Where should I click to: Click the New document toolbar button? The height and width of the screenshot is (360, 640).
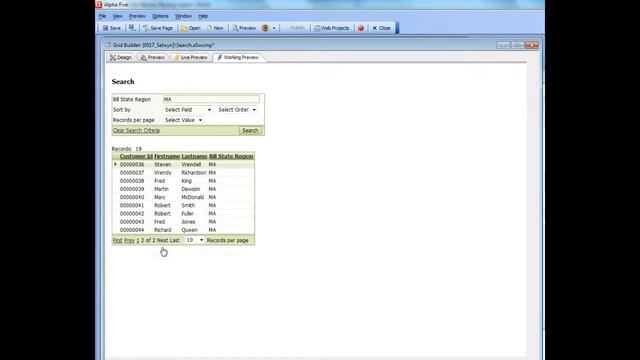click(215, 28)
